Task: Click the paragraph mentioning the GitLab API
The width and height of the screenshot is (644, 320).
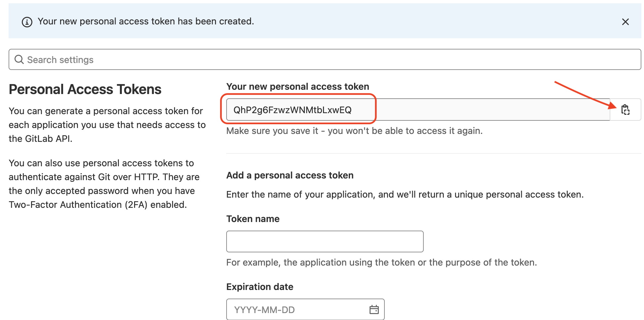Action: 107,125
